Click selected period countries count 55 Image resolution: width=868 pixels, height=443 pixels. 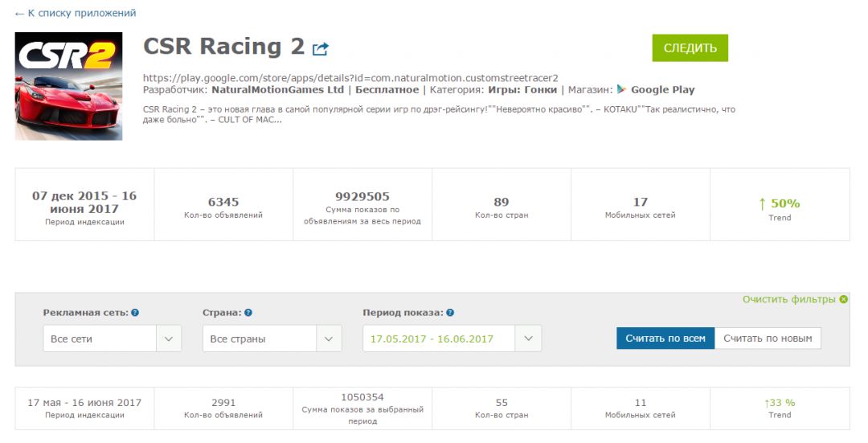[x=502, y=403]
